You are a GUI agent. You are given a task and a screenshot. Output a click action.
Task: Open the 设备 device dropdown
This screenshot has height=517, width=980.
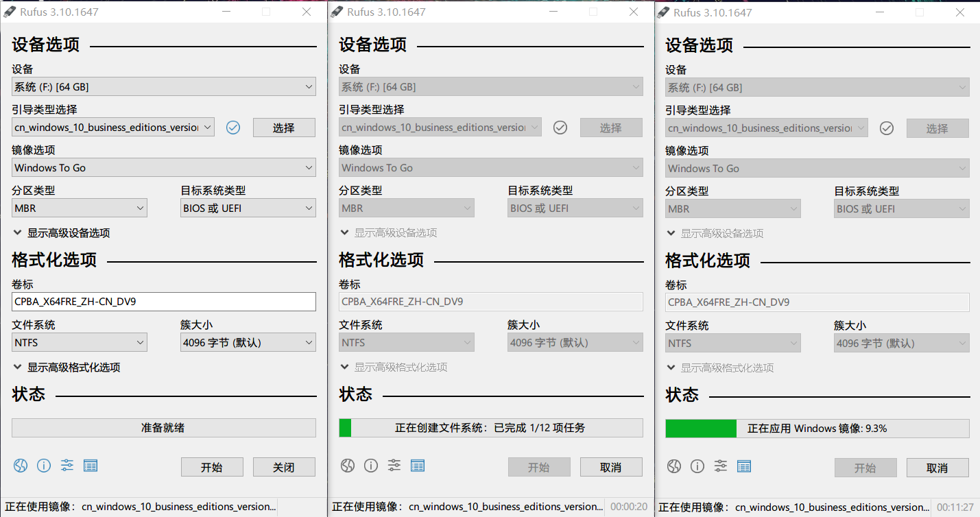click(163, 86)
